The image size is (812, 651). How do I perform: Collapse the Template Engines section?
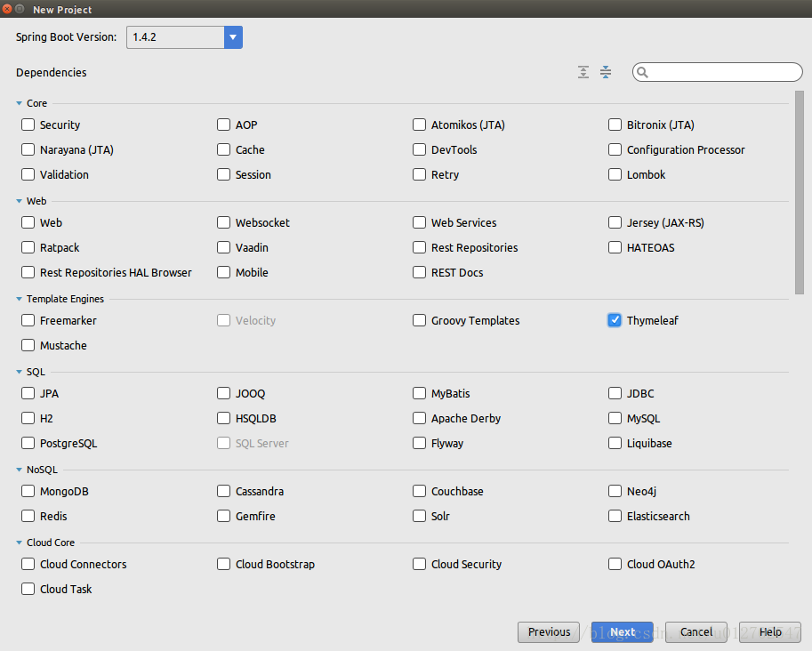(19, 299)
